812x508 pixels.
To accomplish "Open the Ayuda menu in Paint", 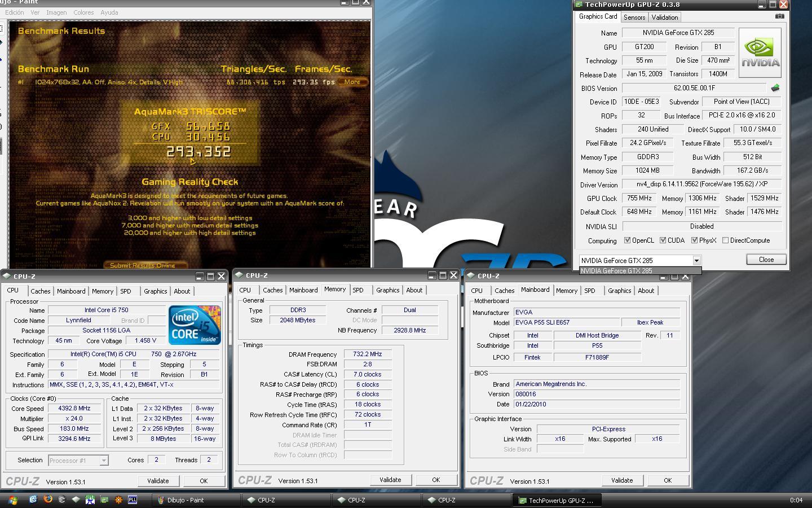I will tap(109, 12).
